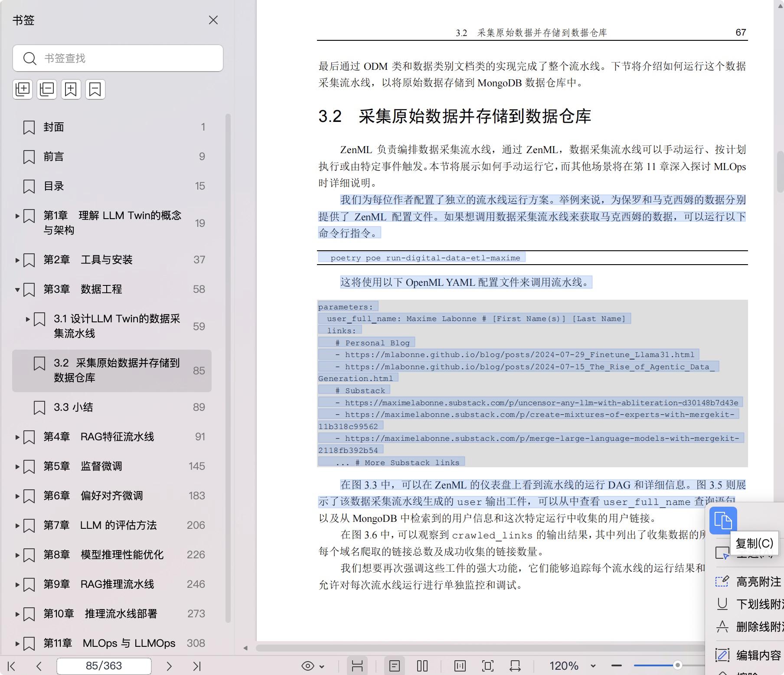Screen dimensions: 784x675
Task: Click the '# Substack' comment line
Action: pyautogui.click(x=360, y=391)
